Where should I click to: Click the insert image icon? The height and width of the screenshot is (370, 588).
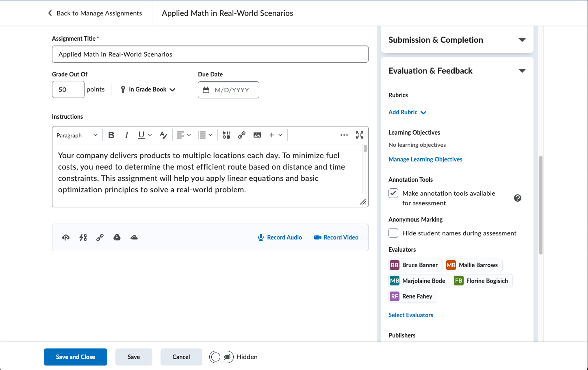257,135
